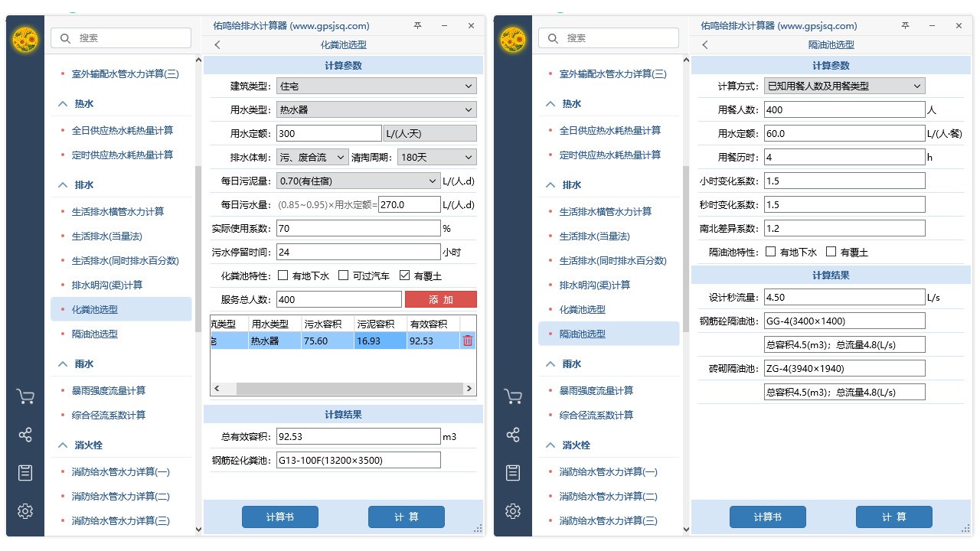Select the shopping cart icon in left sidebar
980x551 pixels.
pos(25,396)
